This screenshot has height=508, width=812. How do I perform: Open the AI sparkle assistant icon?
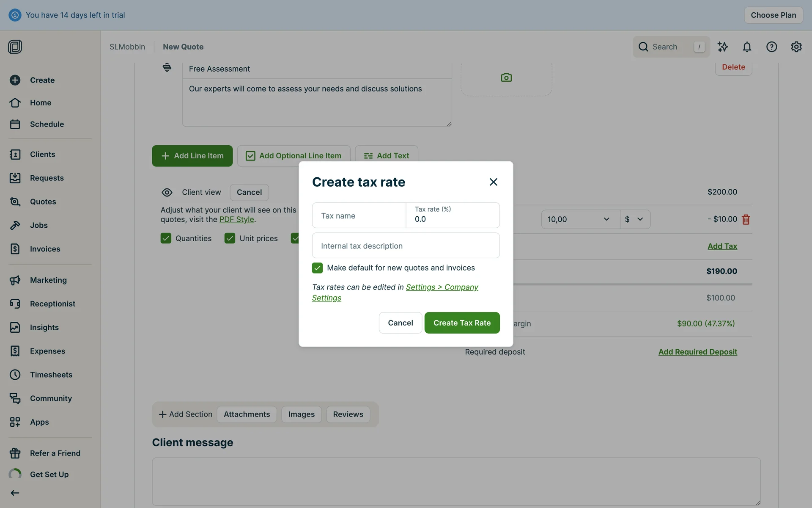(723, 47)
